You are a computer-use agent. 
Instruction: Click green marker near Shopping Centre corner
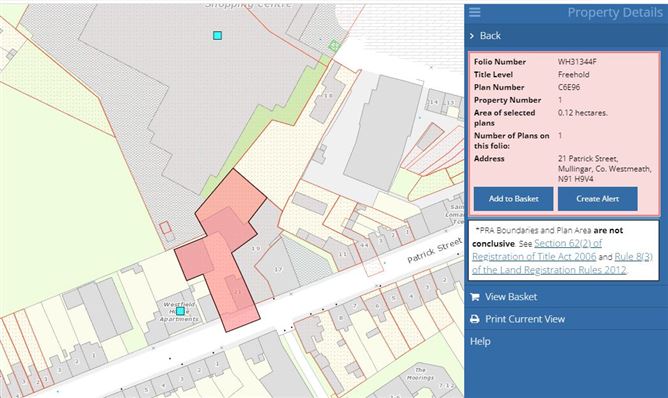coord(334,45)
